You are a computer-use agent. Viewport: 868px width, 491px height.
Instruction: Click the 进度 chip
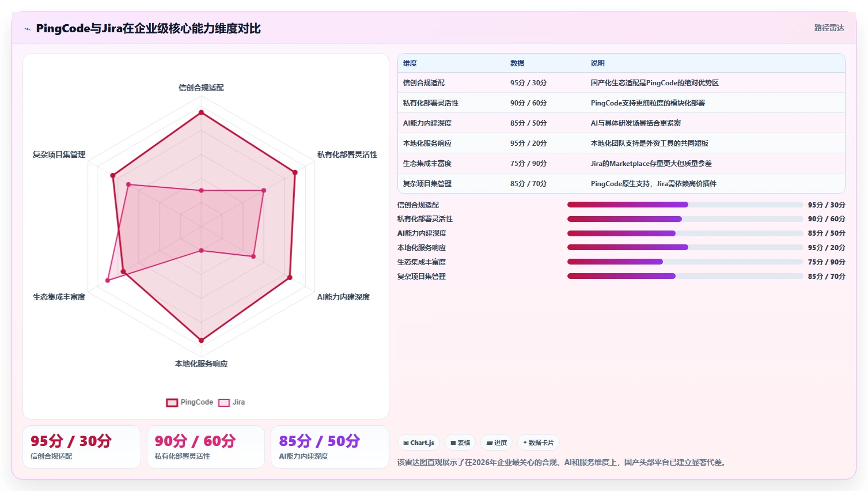click(x=496, y=443)
